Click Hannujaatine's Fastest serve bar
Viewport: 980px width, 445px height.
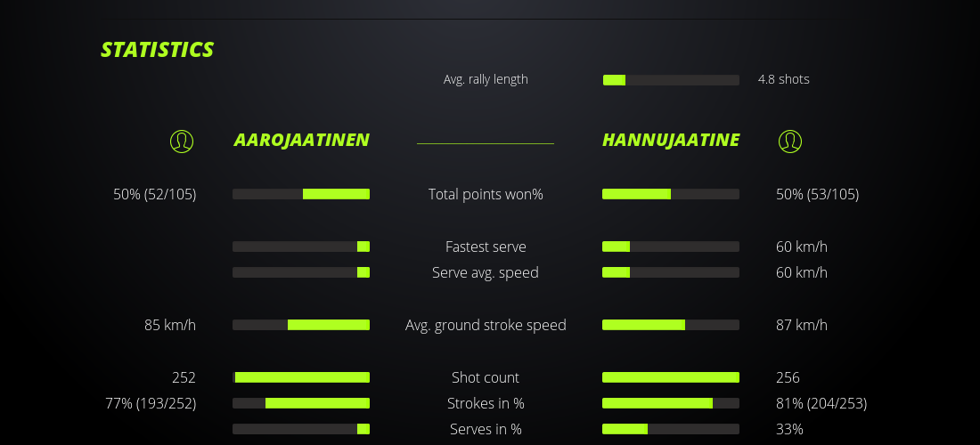(x=671, y=247)
